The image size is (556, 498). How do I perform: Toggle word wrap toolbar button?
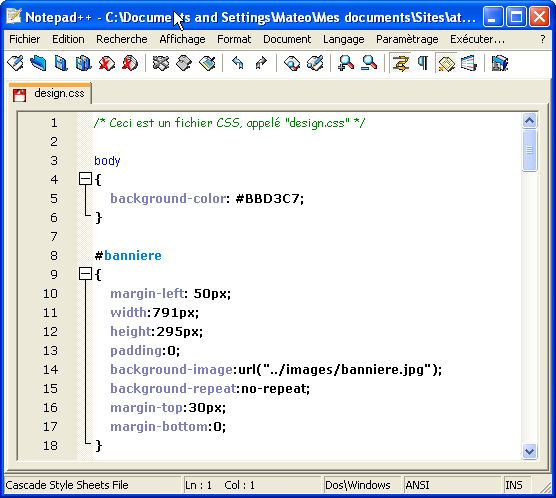click(400, 64)
